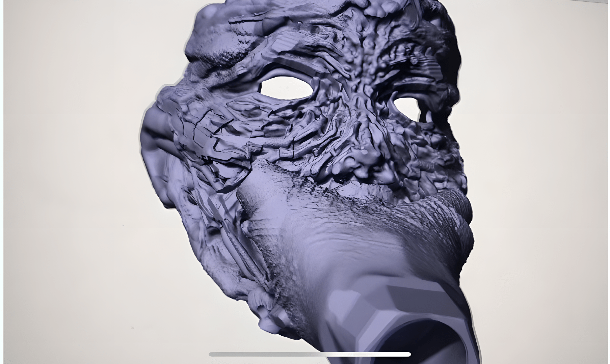Select the jagged seam where mask meets skin
610x364 pixels.
(304, 179)
